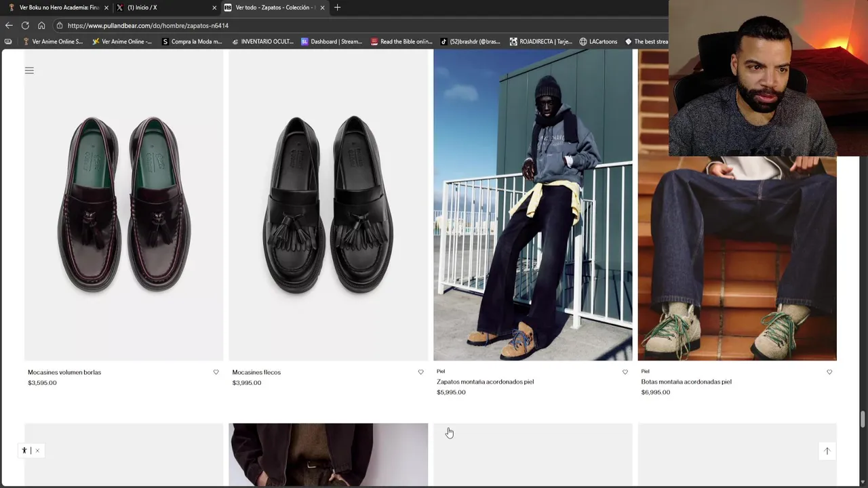Viewport: 868px width, 488px height.
Task: Open Read the Bible online bookmark
Action: (401, 41)
